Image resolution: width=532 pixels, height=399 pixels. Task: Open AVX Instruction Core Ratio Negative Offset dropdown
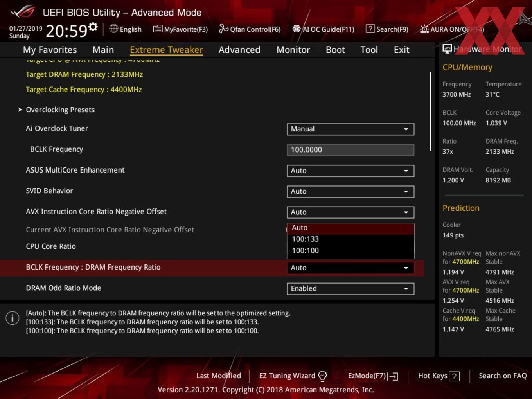[x=350, y=212]
